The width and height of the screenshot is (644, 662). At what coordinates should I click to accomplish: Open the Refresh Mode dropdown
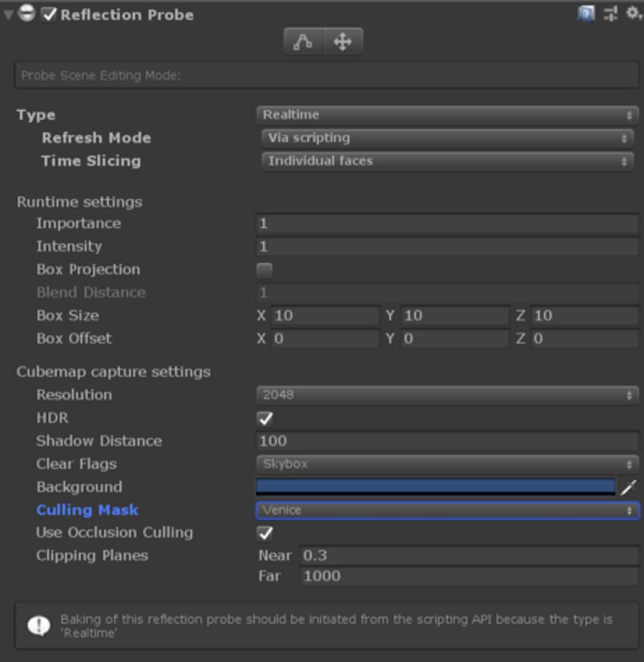click(447, 138)
